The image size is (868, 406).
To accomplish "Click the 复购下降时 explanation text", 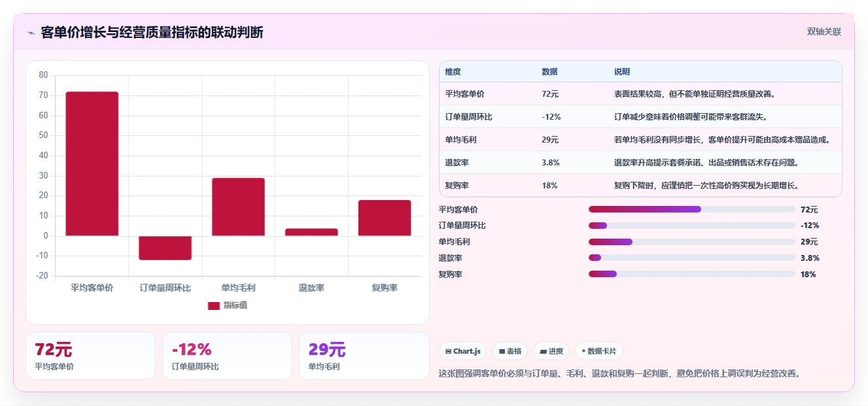I will 706,186.
